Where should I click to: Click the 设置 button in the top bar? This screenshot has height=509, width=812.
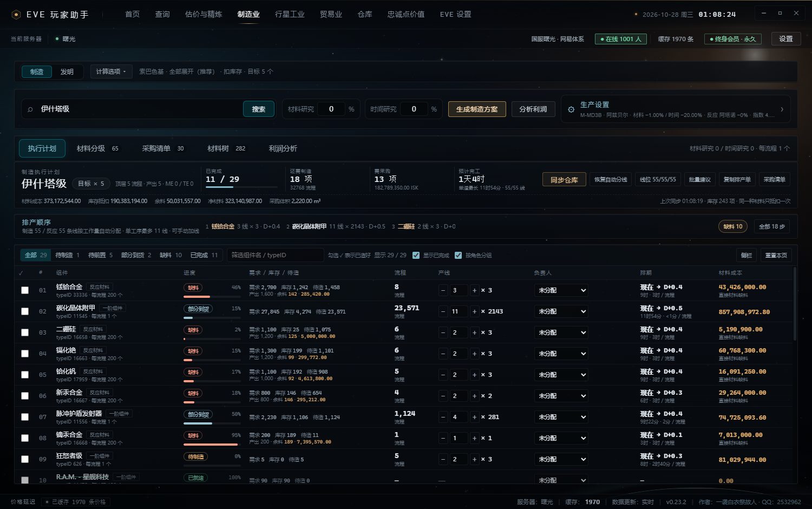pyautogui.click(x=786, y=39)
